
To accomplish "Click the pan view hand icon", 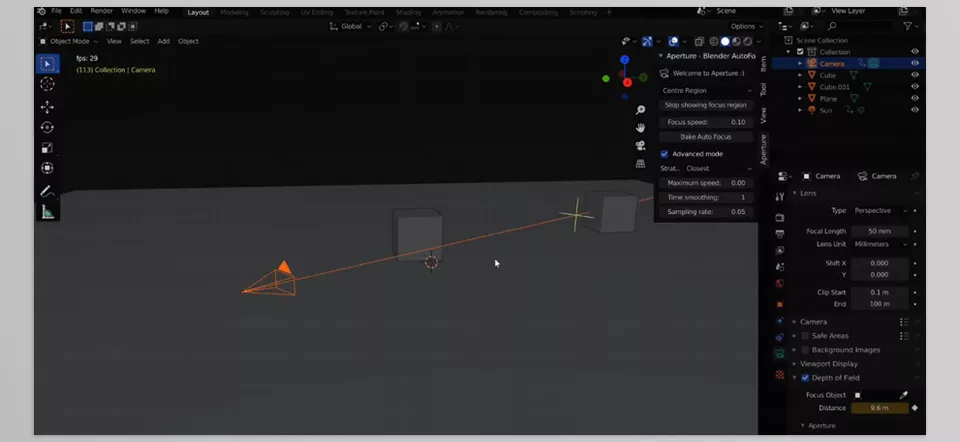I will click(640, 128).
